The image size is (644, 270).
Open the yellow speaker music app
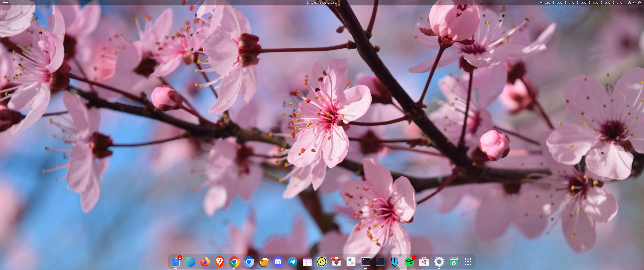322,262
